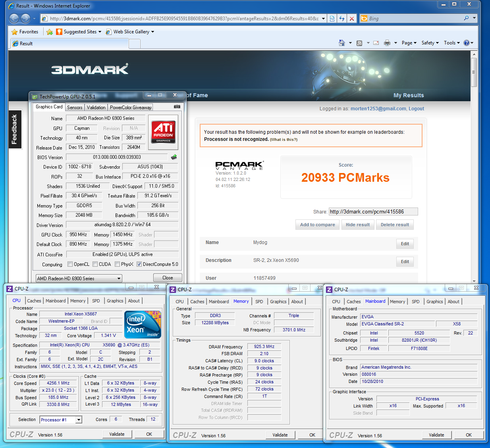
Task: Toggle the PhysX checkbox
Action: coord(118,264)
